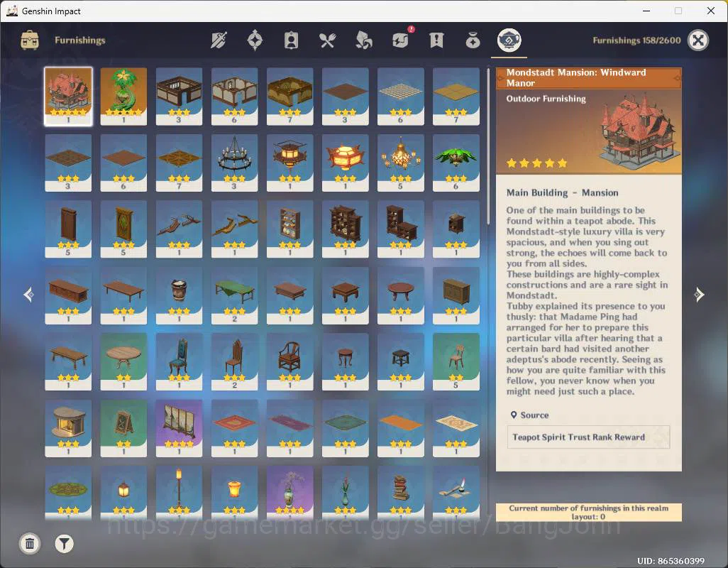Select the five-star green tree furnishing

(x=123, y=96)
